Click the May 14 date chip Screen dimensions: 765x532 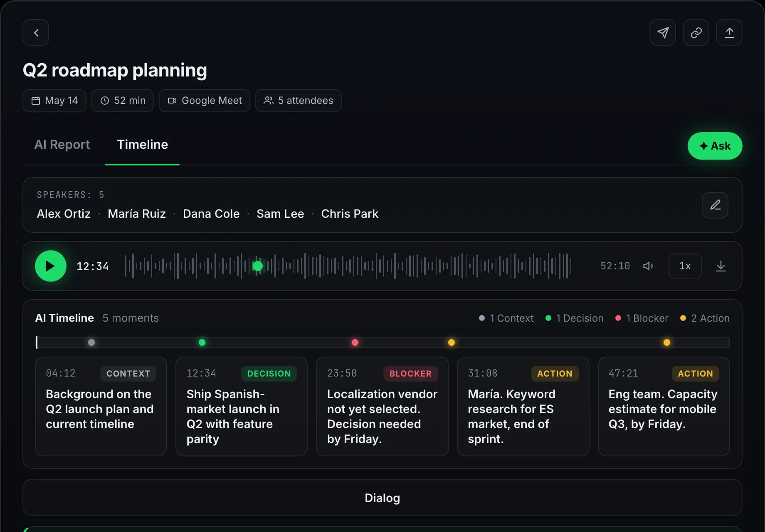pos(54,101)
